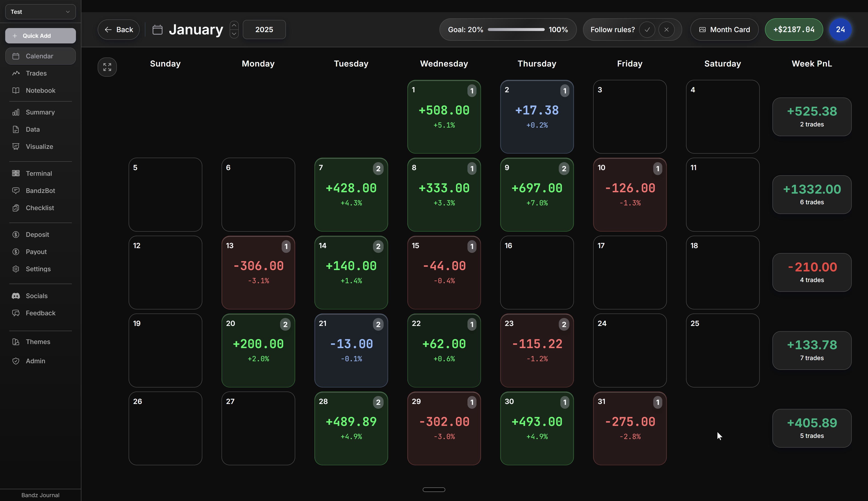Select Calendar in the sidebar
Screen dimensions: 868x501
coord(40,56)
